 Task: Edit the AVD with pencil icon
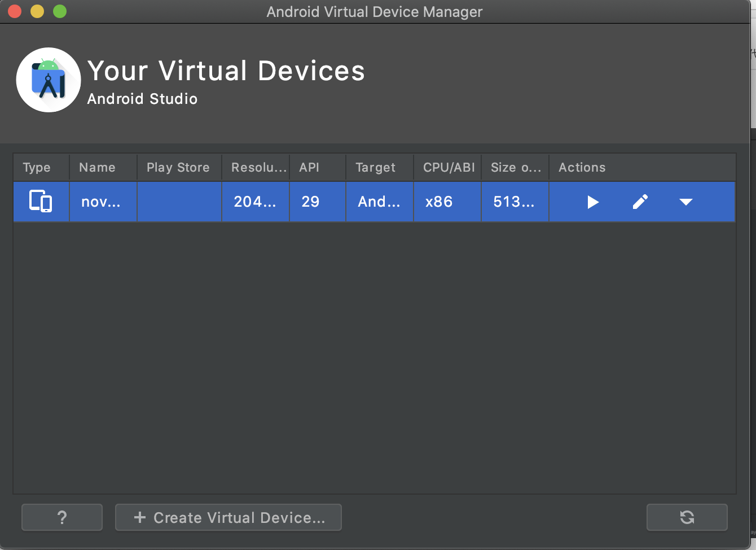click(x=640, y=202)
